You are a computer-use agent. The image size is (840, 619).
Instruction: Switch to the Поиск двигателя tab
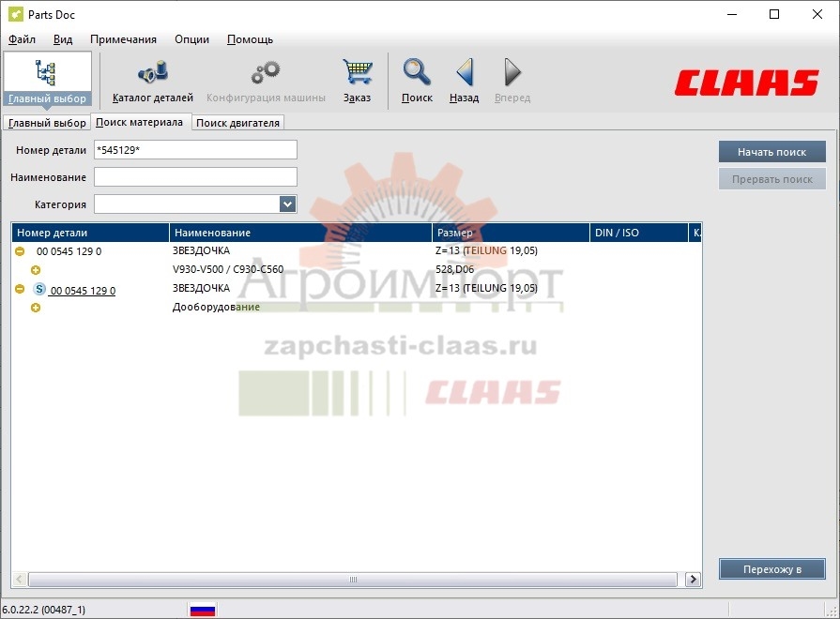(237, 123)
